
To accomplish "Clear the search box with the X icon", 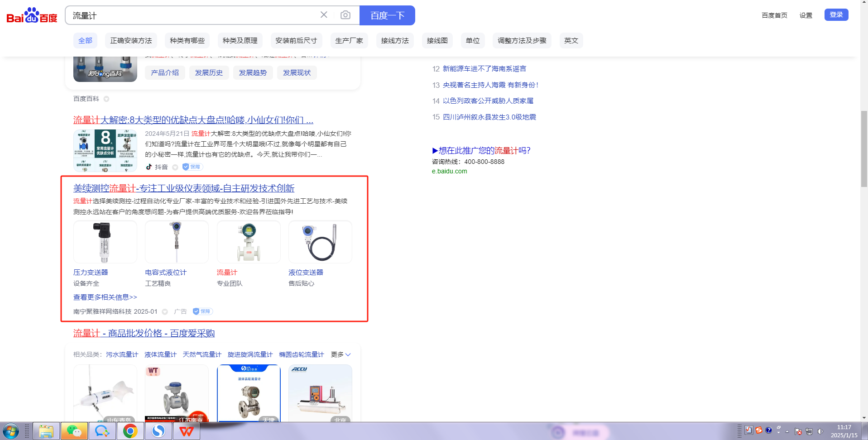I will pos(324,15).
